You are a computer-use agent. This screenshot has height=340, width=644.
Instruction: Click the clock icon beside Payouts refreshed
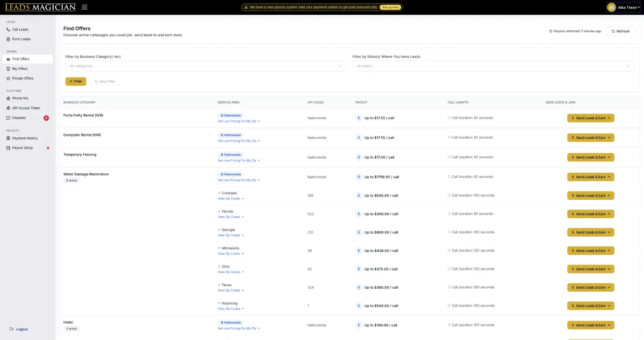click(x=551, y=31)
